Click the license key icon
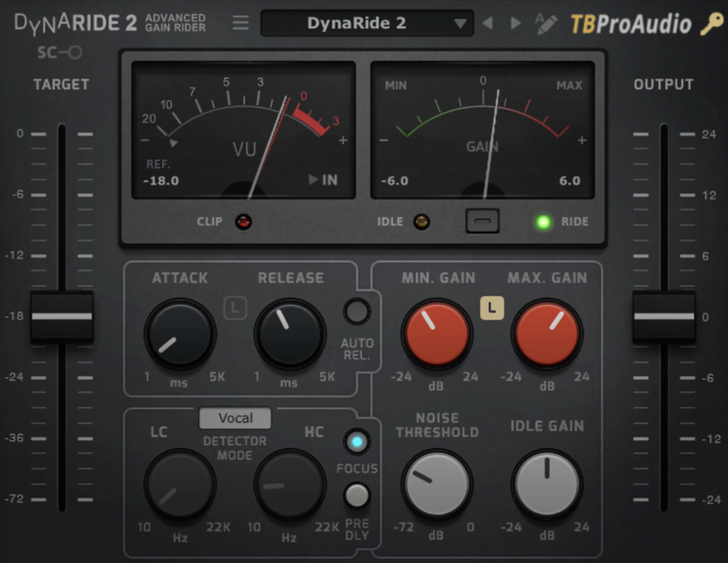The width and height of the screenshot is (728, 563). pos(712,23)
